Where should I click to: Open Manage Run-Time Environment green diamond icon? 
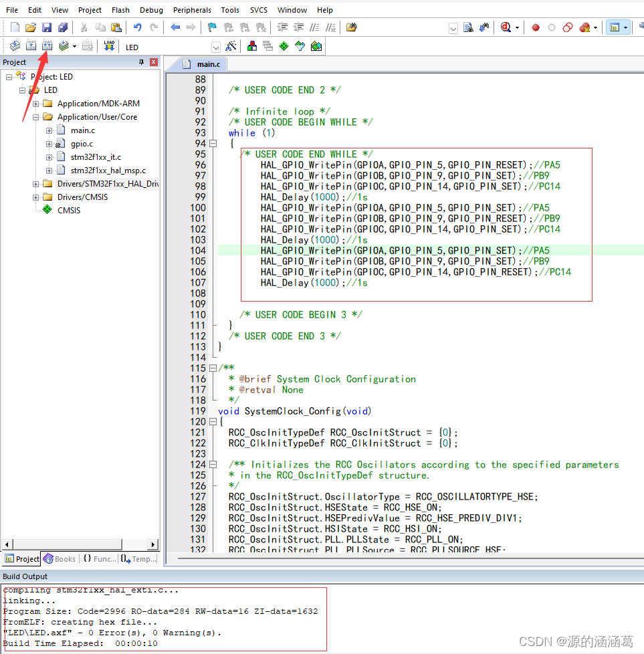click(284, 46)
